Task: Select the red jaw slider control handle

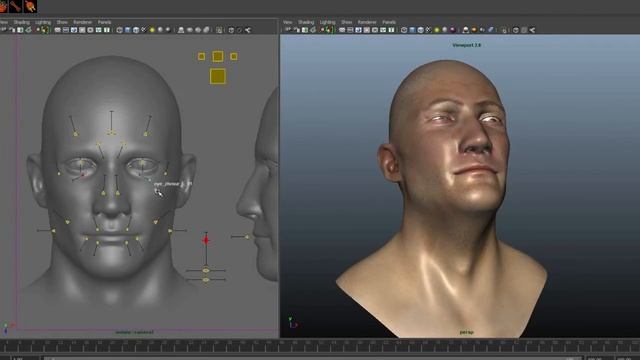Action: 206,240
